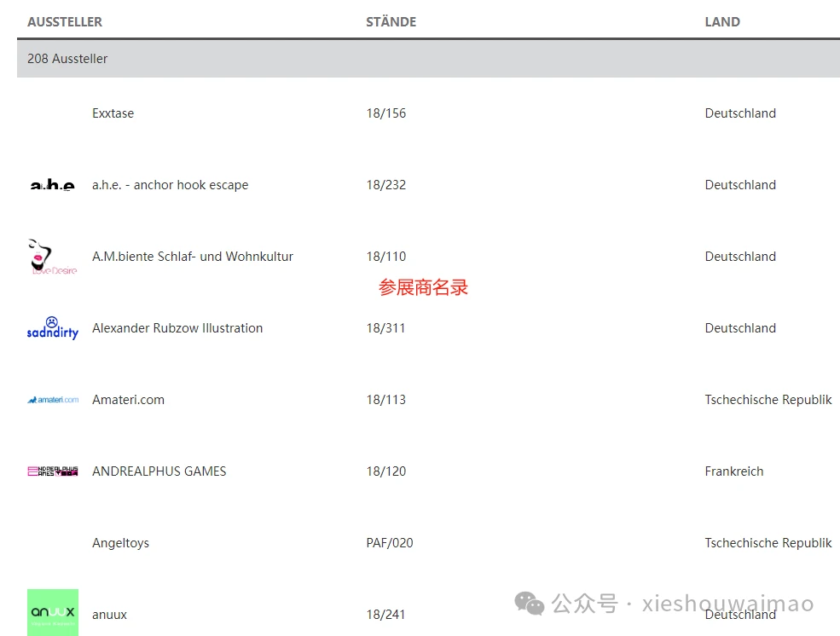The image size is (840, 636).
Task: Click the green anuux logo
Action: tap(53, 612)
